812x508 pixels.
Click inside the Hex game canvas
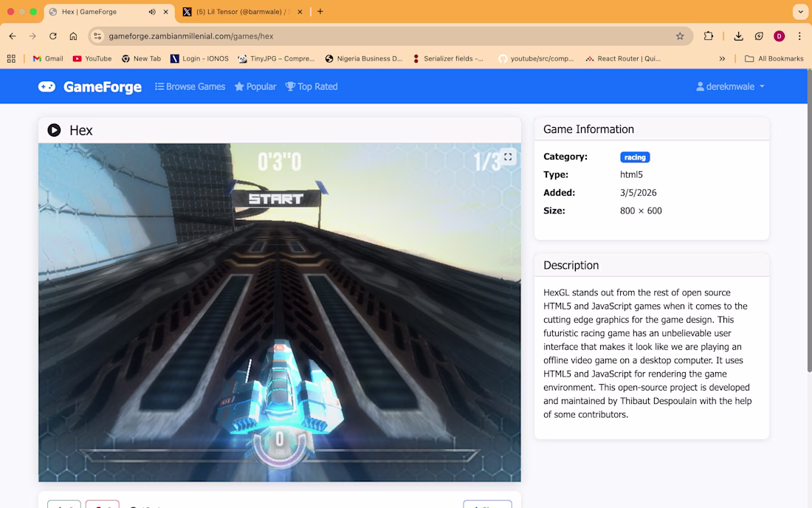(x=280, y=312)
